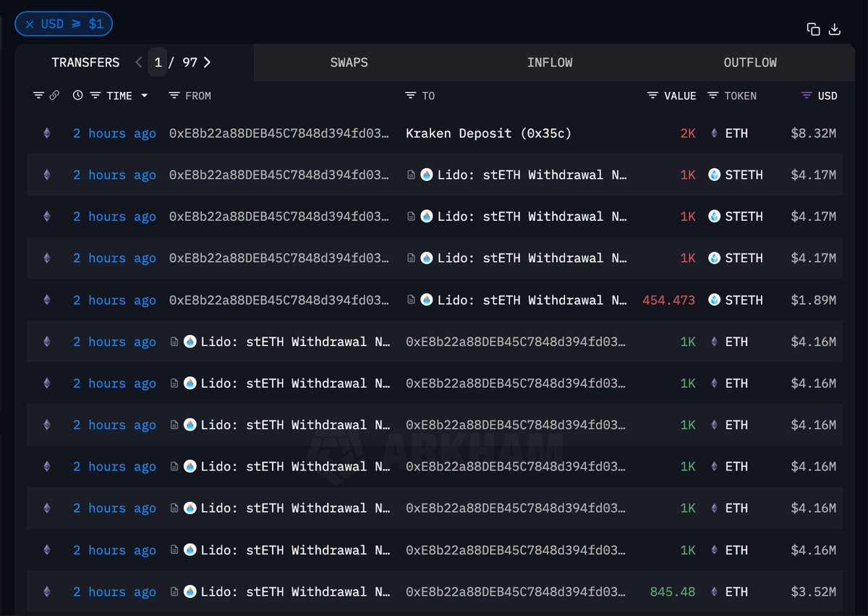Viewport: 868px width, 616px height.
Task: Open the INFLOW tab
Action: [550, 62]
